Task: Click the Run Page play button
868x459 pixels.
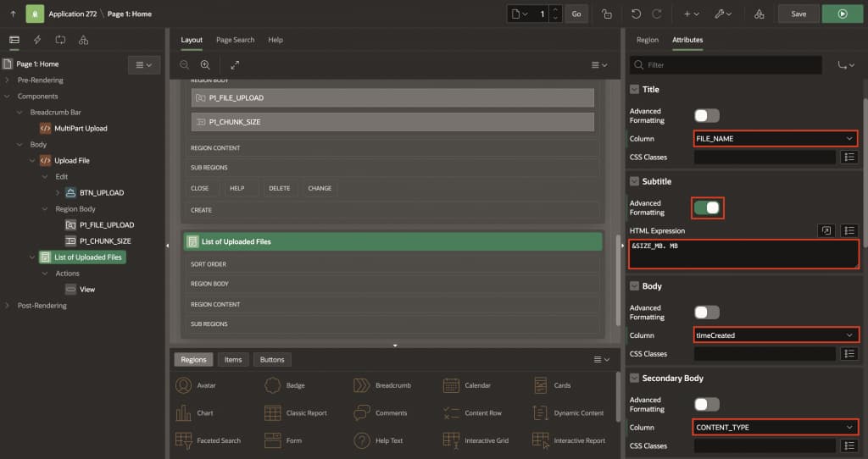Action: [842, 14]
